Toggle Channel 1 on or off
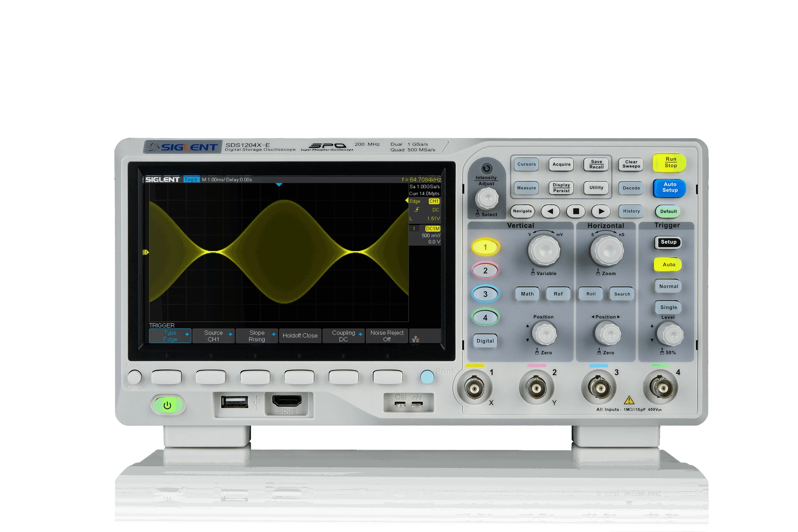The width and height of the screenshot is (798, 532). tap(485, 247)
